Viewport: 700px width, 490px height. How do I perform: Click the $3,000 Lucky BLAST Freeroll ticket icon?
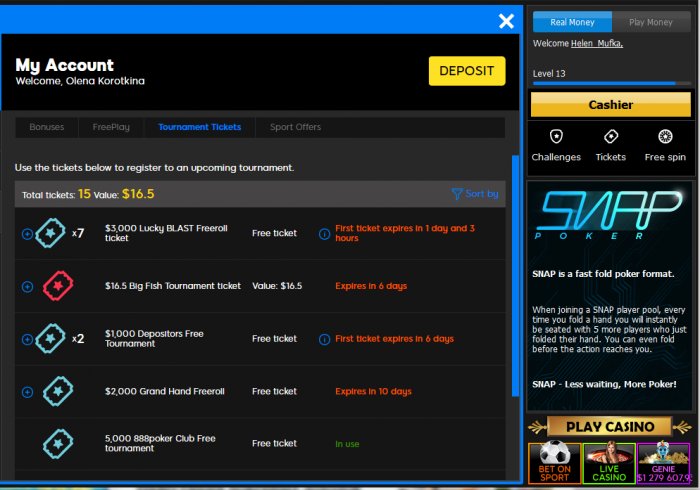tap(50, 233)
